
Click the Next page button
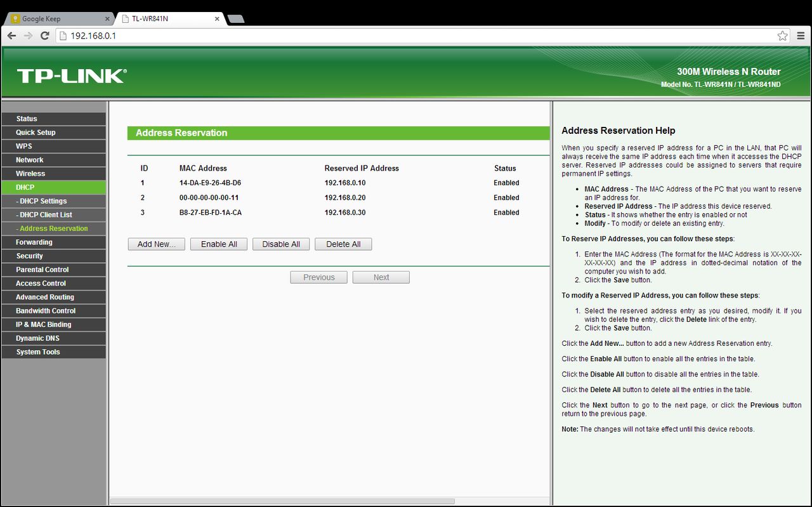coord(381,277)
